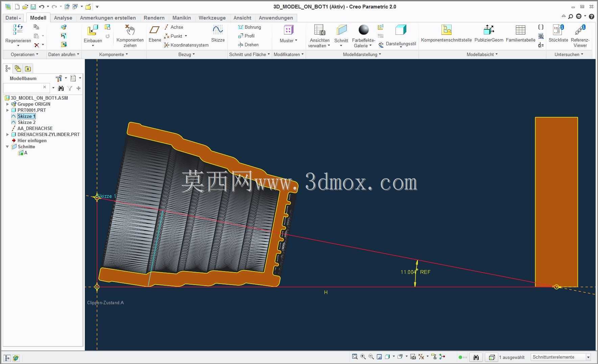Click the Koordinatensystem tool
Viewport: 598px width, 364px height.
[186, 45]
